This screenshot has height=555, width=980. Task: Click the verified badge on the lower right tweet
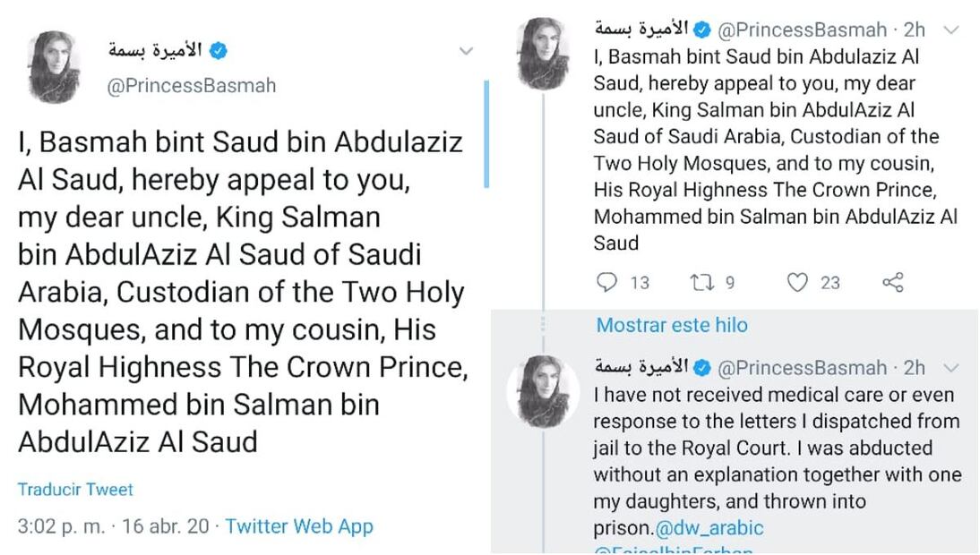[x=702, y=367]
